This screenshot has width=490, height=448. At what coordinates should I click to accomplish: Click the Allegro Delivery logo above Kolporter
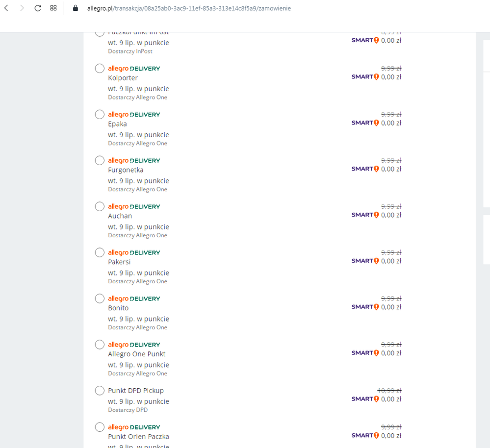pos(134,69)
